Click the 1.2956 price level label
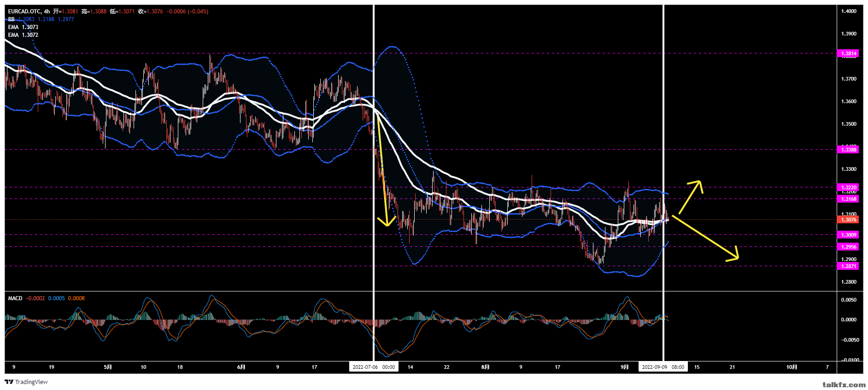This screenshot has width=868, height=390. 848,247
